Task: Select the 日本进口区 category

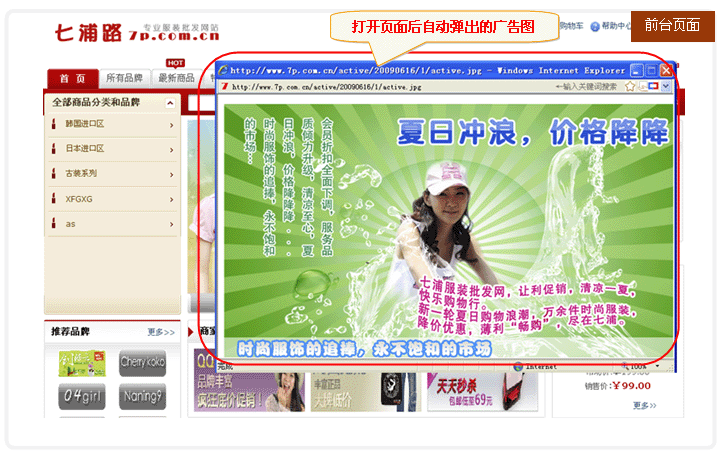Action: click(x=85, y=148)
